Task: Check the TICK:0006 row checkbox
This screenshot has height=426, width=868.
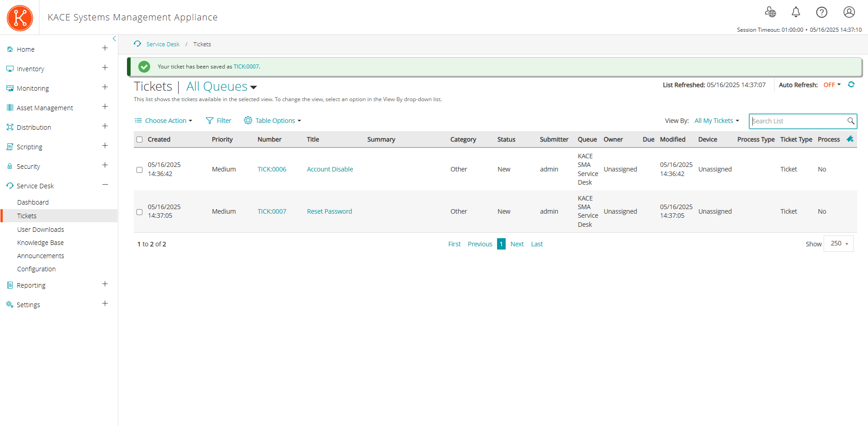Action: (140, 170)
